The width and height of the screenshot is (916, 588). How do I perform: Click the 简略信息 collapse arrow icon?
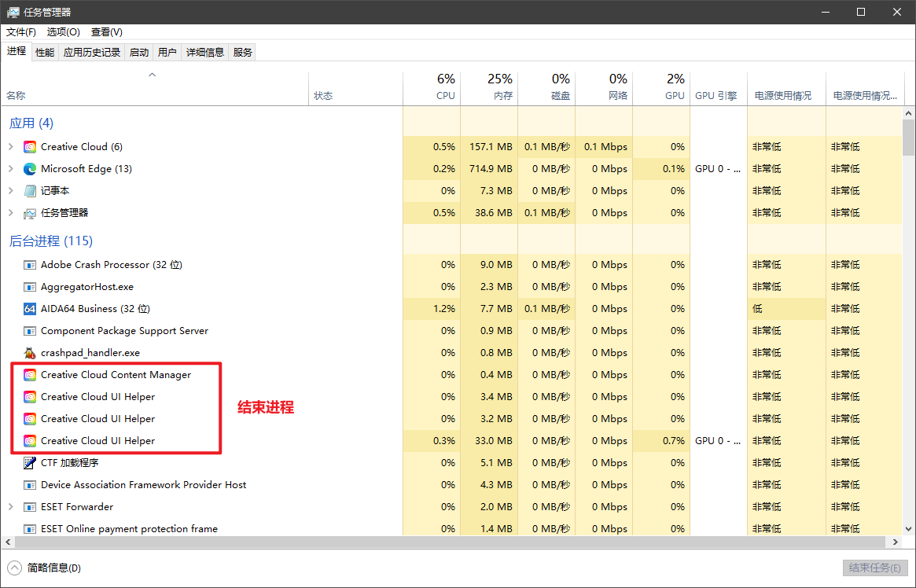15,568
